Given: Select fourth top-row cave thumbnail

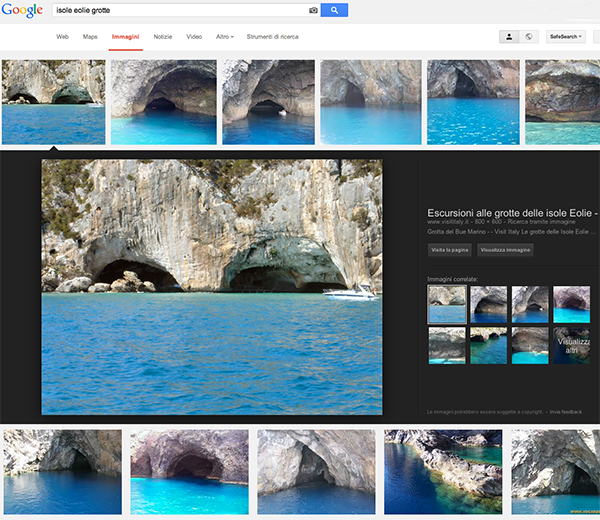Looking at the screenshot, I should point(371,102).
